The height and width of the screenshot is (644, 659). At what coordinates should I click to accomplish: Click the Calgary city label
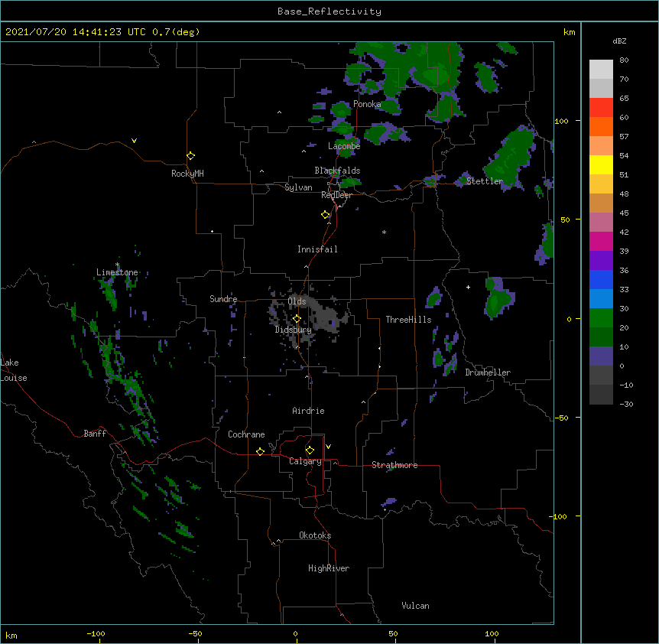click(x=305, y=461)
